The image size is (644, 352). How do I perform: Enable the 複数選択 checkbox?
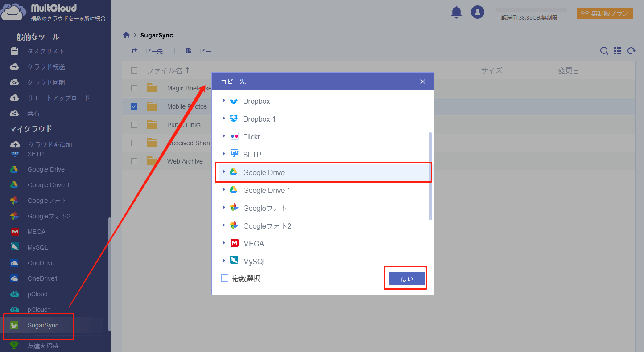click(225, 278)
